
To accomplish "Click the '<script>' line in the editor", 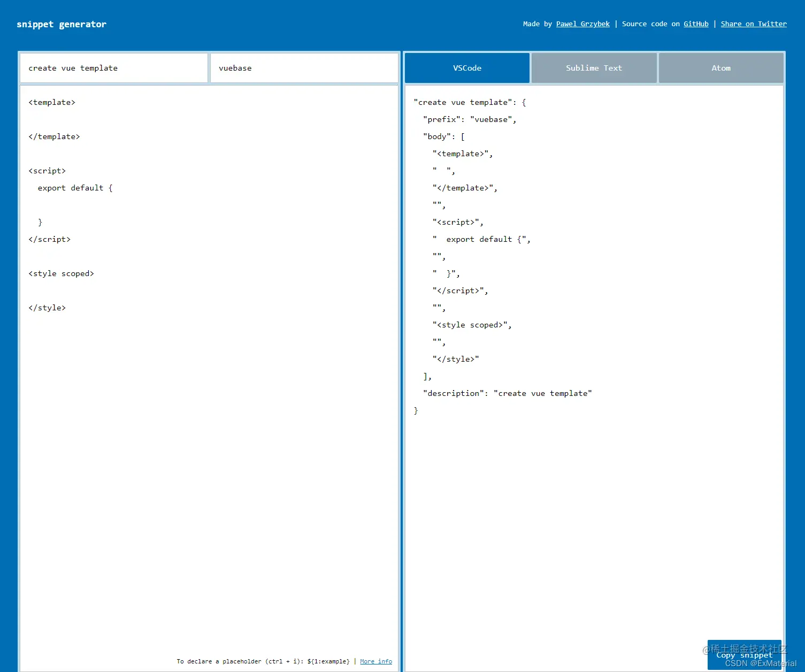I will 47,171.
